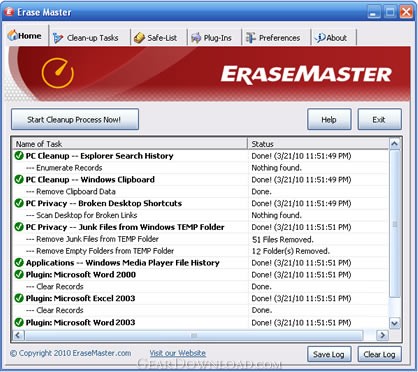Click green check beside Windows Media Player History

pos(19,263)
